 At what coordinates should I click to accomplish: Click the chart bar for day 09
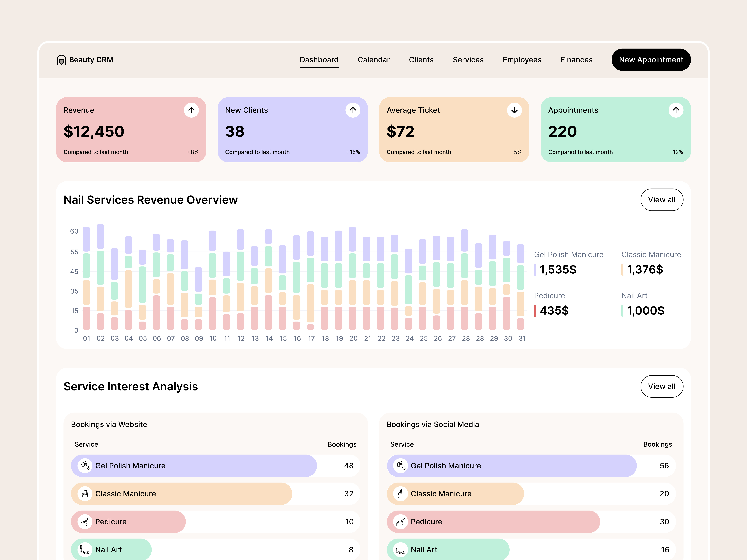199,298
